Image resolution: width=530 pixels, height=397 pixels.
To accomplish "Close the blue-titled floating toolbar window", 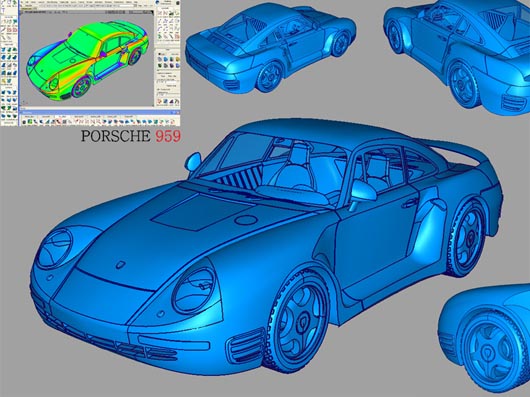I will point(178,113).
